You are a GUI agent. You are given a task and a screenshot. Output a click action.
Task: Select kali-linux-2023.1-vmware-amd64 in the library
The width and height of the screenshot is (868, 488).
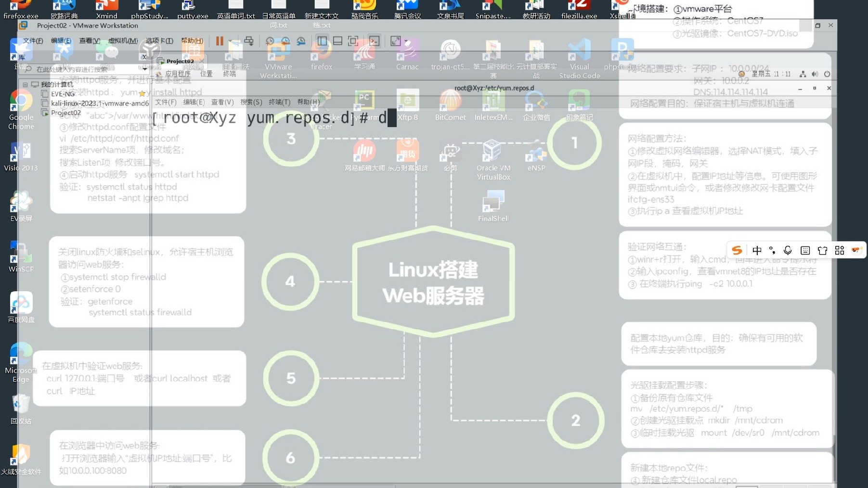(95, 103)
